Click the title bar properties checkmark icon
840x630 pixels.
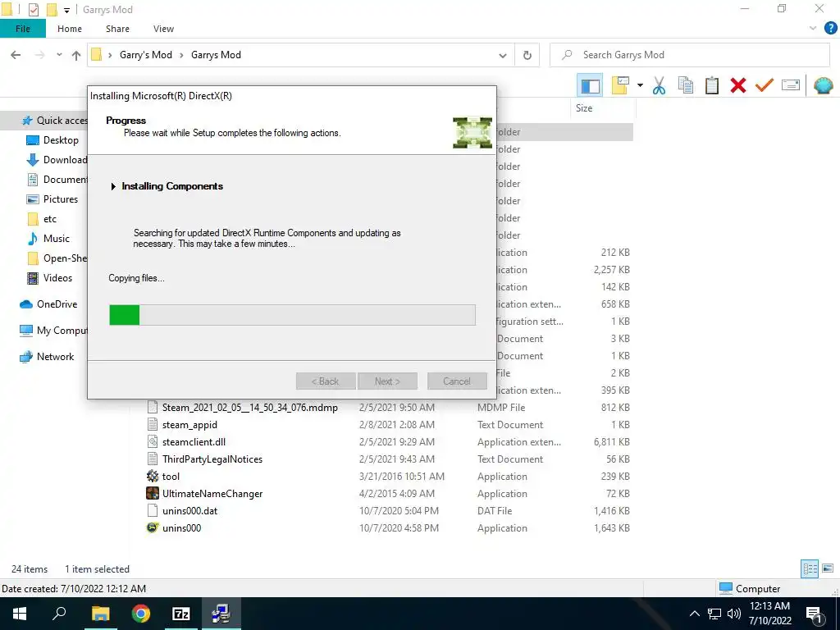pos(33,10)
